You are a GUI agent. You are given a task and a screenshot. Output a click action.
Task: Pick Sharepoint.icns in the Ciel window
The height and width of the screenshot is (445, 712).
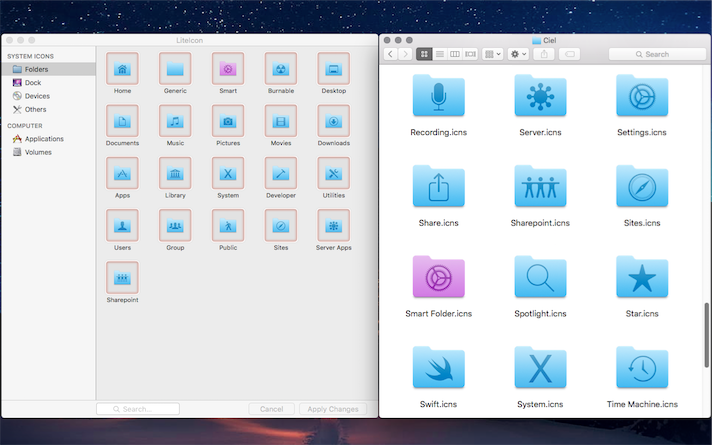540,187
